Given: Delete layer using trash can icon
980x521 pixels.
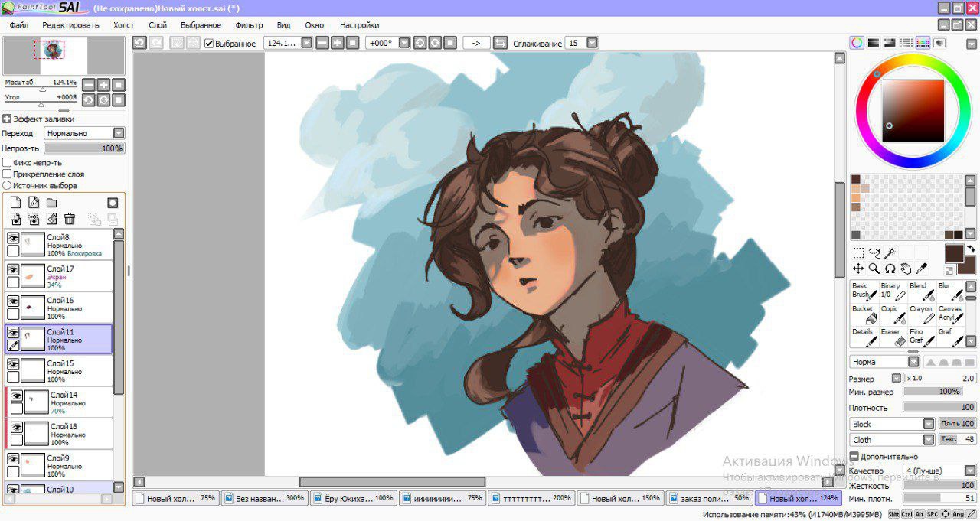Looking at the screenshot, I should point(70,219).
